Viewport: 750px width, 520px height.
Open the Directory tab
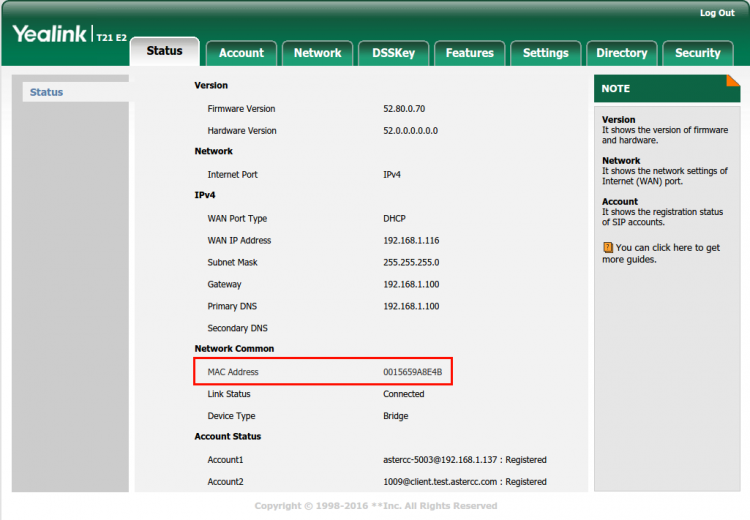click(x=621, y=53)
